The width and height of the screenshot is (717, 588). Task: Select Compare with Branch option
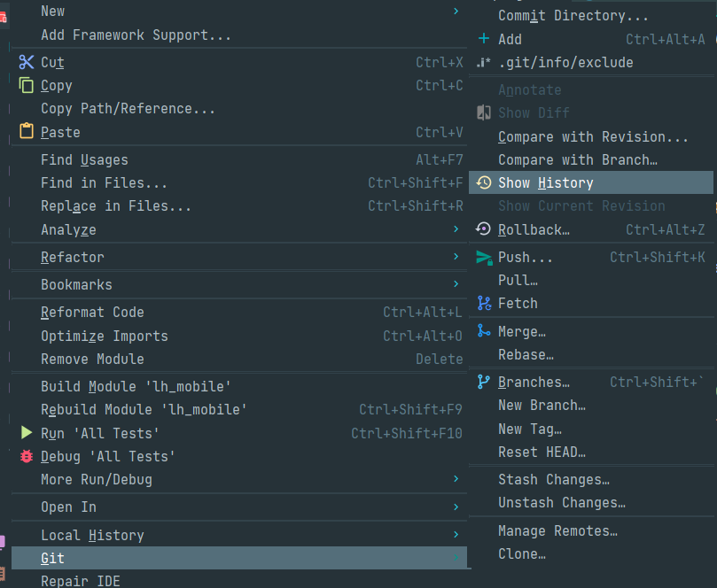coord(577,160)
